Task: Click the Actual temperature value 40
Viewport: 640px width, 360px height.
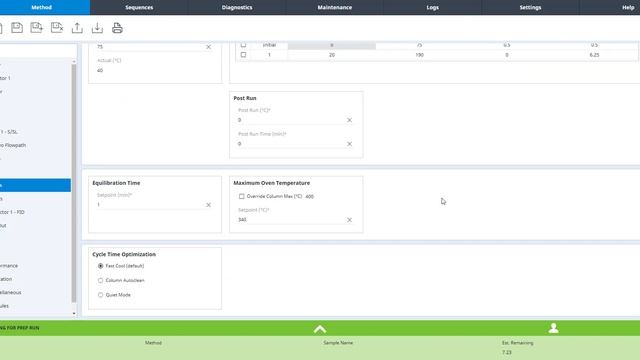Action: coord(100,71)
